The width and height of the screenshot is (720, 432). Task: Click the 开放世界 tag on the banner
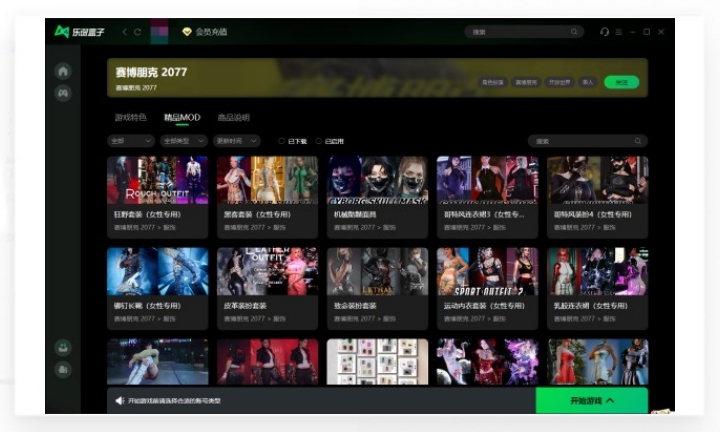(559, 82)
